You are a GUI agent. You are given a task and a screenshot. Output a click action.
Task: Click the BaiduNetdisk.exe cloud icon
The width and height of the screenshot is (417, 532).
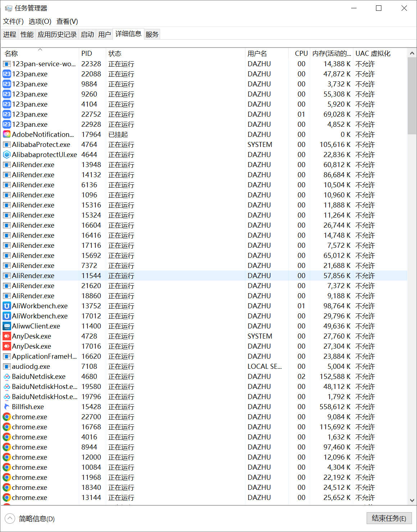click(x=6, y=376)
